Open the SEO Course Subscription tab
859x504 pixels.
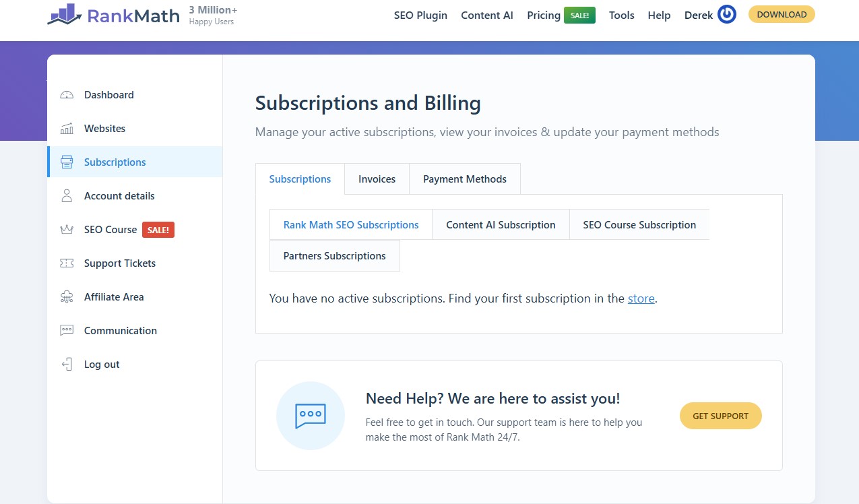point(639,224)
